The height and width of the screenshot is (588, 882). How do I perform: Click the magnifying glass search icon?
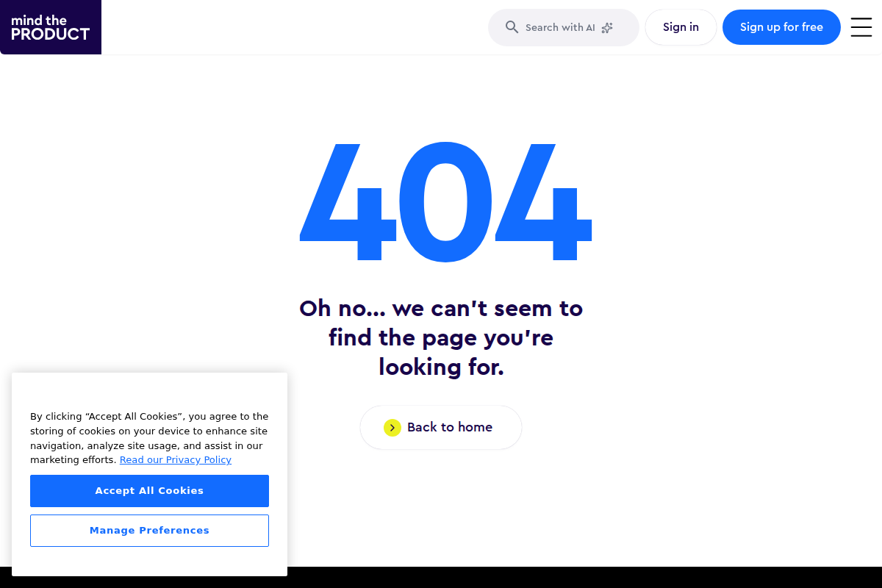point(512,27)
